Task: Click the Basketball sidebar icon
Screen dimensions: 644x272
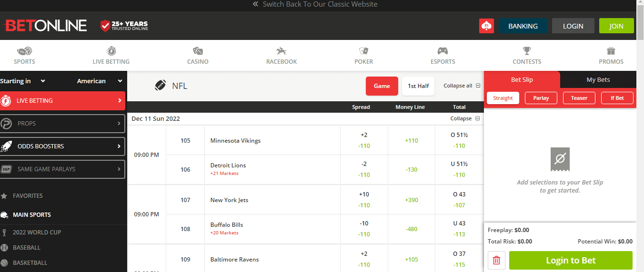Action: click(4, 263)
